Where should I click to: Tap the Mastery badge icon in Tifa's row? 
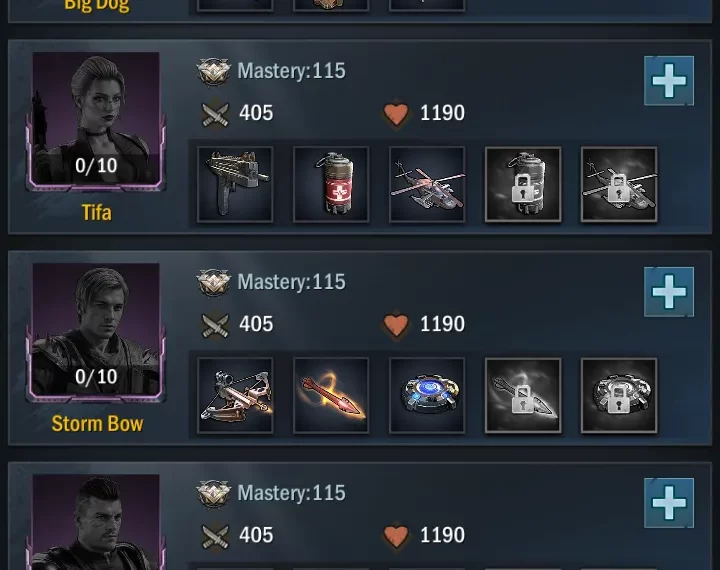click(x=214, y=72)
